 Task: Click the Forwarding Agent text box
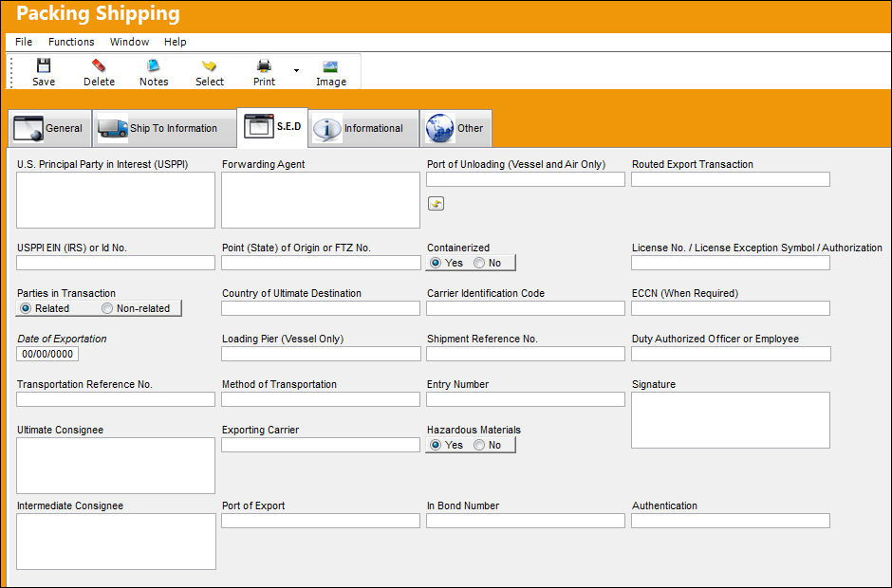tap(321, 200)
